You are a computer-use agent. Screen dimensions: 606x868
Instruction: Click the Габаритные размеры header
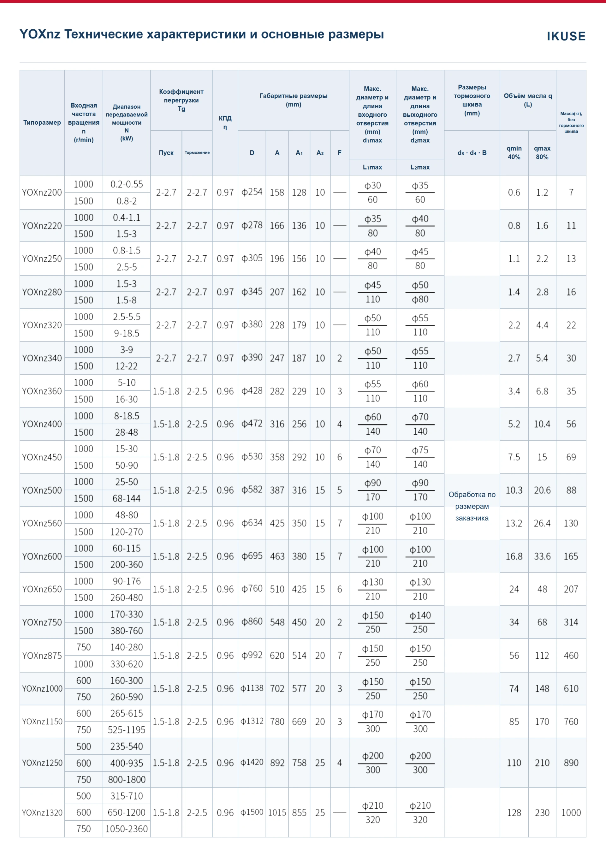pyautogui.click(x=293, y=100)
